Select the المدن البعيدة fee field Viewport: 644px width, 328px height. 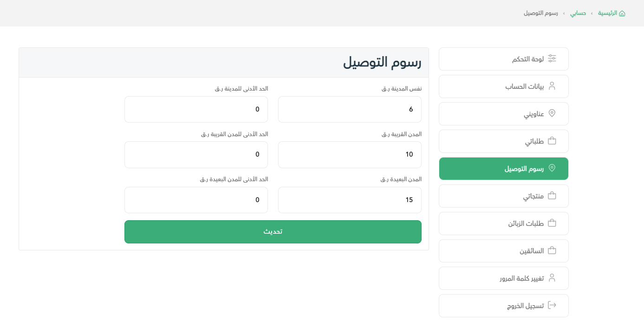tap(350, 200)
